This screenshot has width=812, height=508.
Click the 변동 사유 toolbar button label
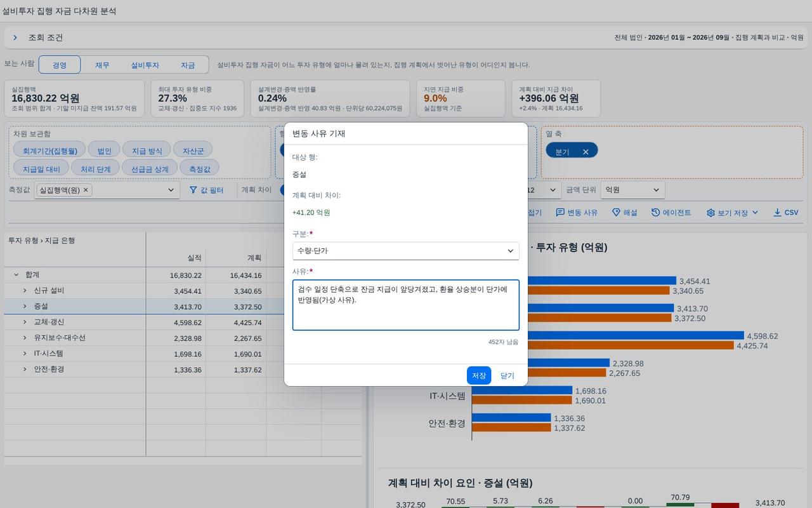click(x=582, y=213)
